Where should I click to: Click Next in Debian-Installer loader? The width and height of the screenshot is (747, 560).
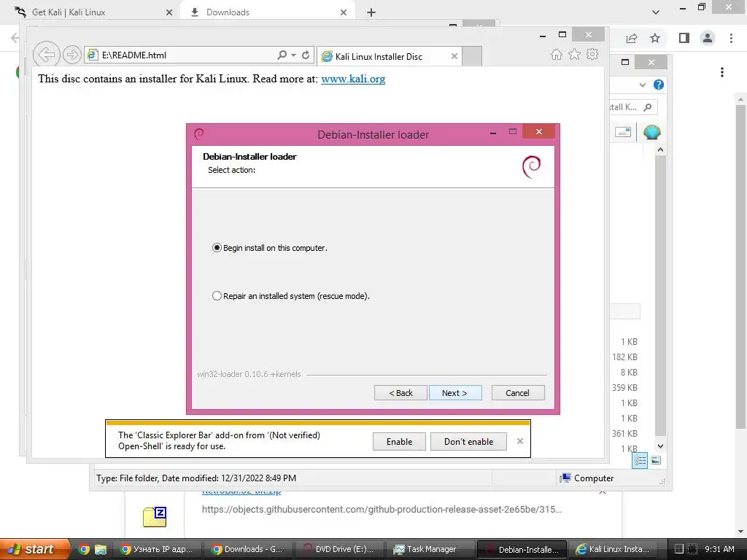455,393
